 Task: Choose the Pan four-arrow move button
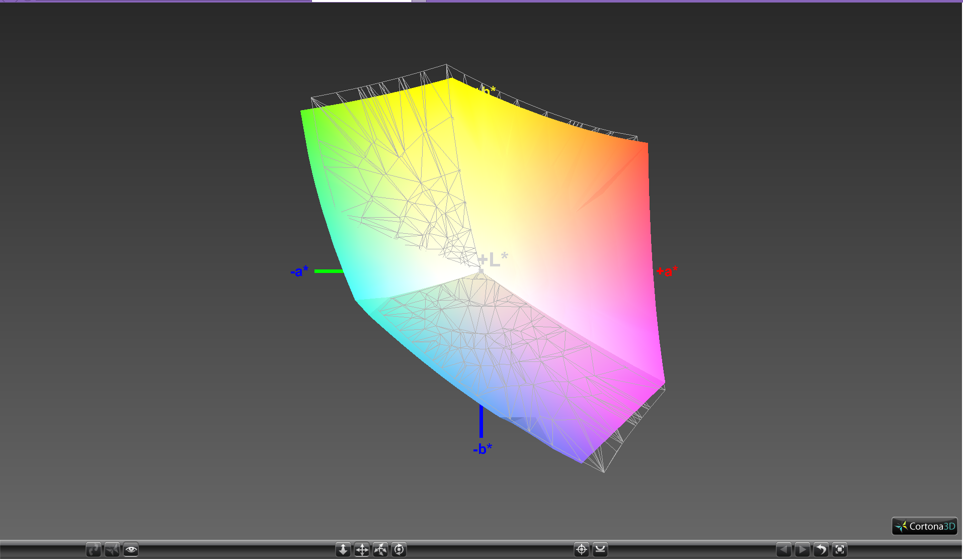(362, 549)
